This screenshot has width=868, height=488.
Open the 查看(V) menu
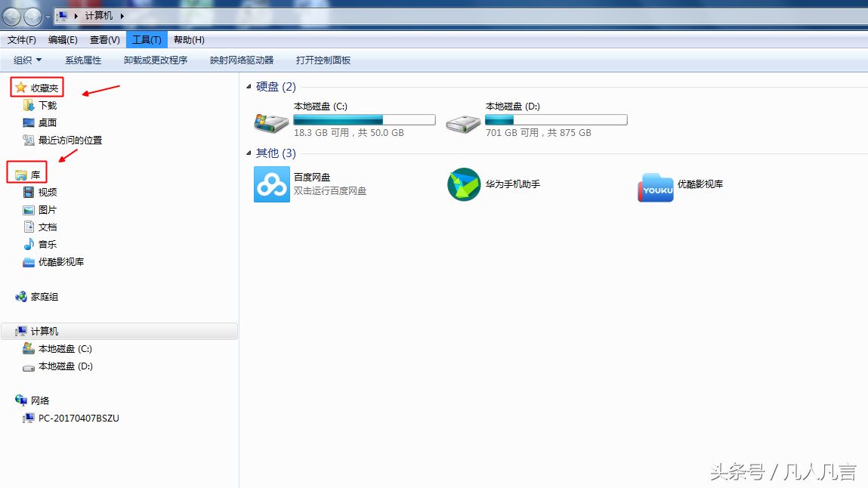(x=104, y=40)
